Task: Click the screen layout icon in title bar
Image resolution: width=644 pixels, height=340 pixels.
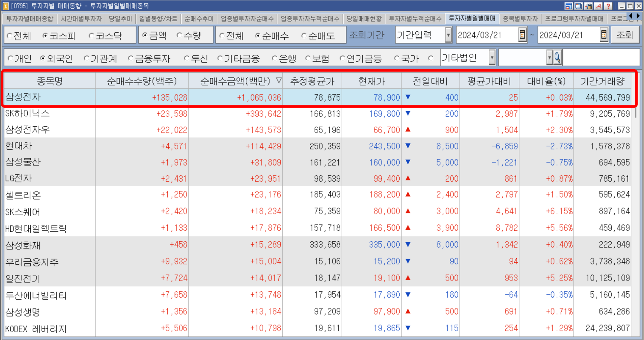Action: click(569, 6)
